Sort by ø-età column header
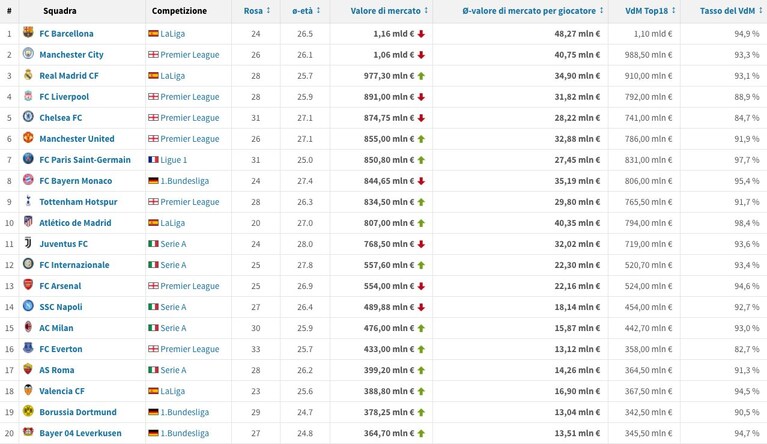Screen dimensions: 767x444 click(x=306, y=11)
